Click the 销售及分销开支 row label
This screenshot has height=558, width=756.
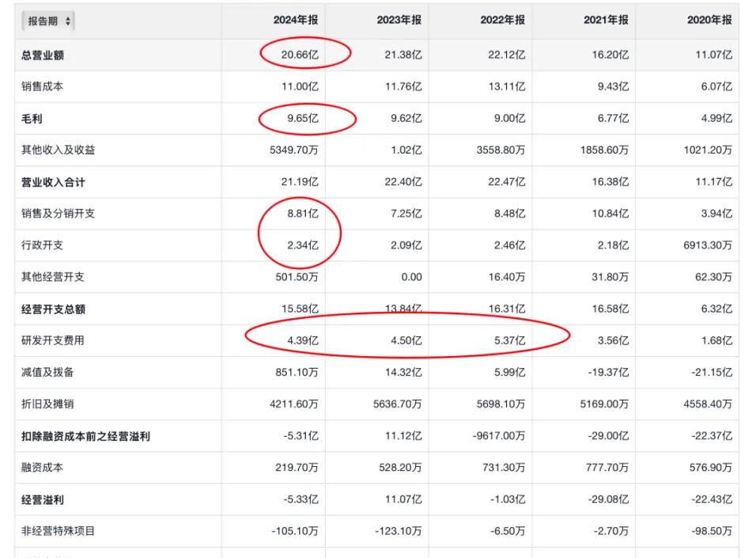coord(58,214)
